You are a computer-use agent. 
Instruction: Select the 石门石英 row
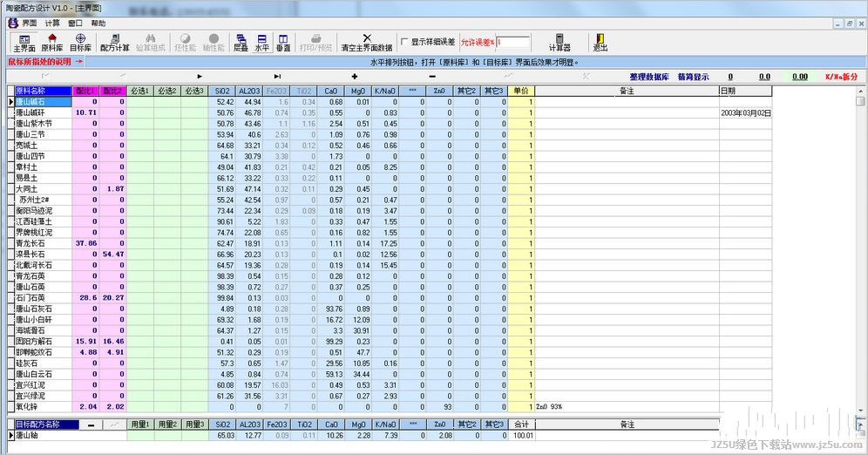coord(44,298)
